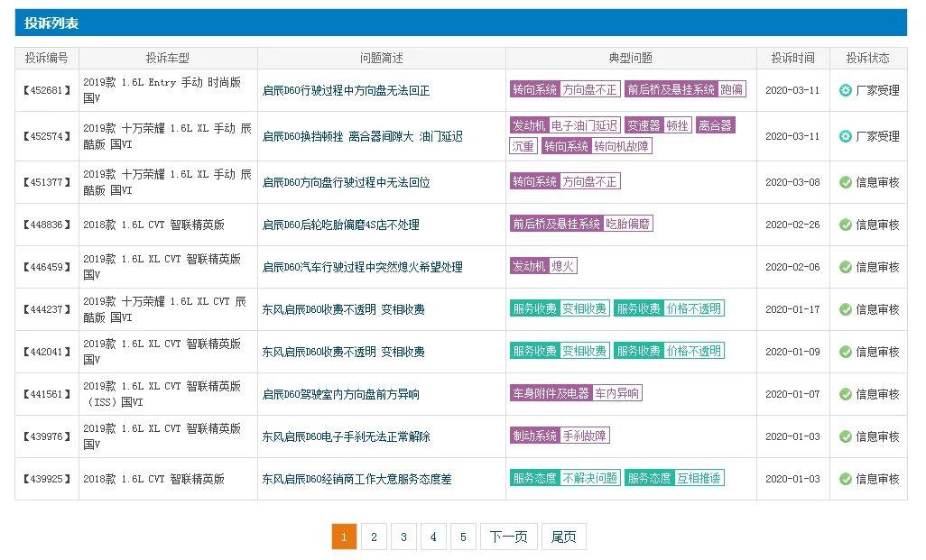Click the 吃胎偏磨 problem tag
Screen dimensions: 926x560
click(x=628, y=224)
